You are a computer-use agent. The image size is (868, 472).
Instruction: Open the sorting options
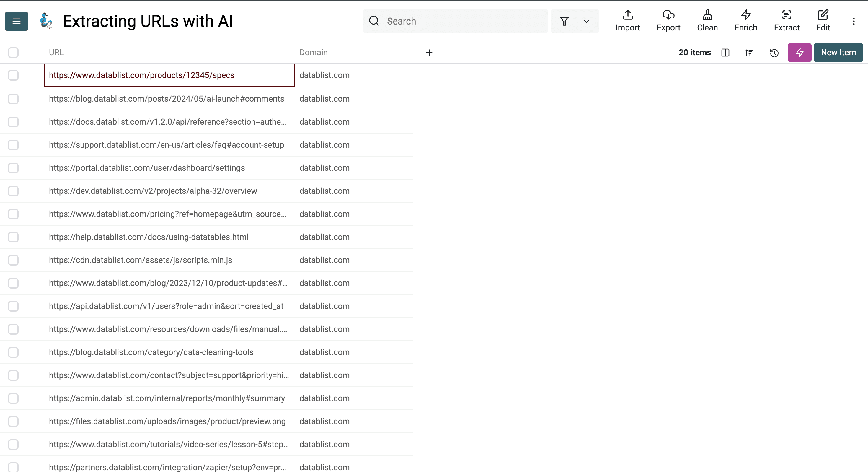(x=749, y=53)
